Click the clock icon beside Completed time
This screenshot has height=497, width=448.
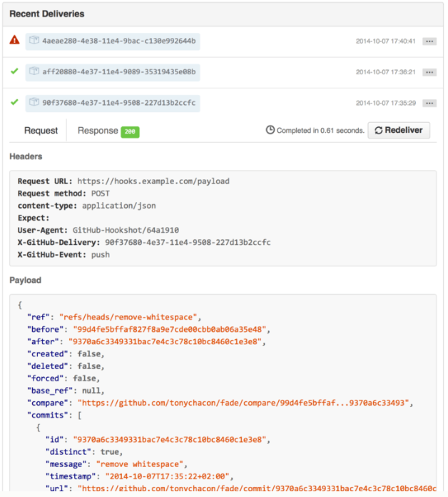(x=270, y=130)
